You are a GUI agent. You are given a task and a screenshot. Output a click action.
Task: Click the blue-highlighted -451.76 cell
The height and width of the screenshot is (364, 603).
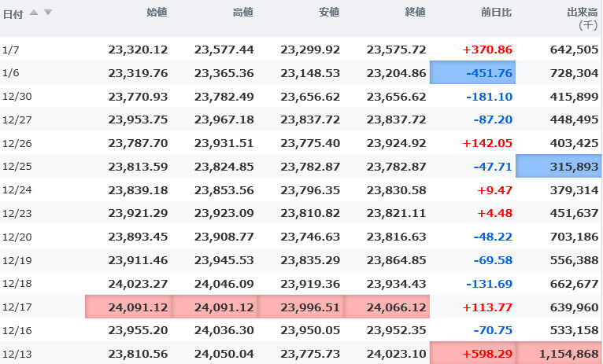472,73
